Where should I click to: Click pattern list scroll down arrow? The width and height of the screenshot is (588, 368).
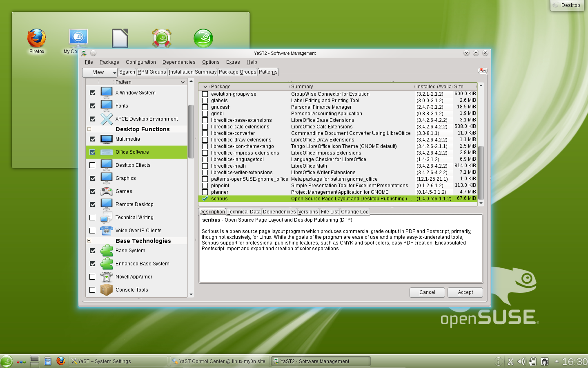[x=191, y=294]
